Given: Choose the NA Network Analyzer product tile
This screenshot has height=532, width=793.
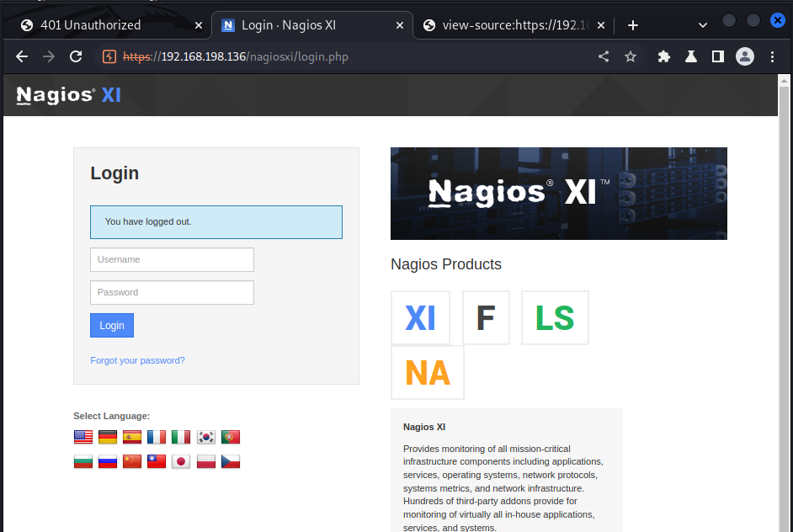Looking at the screenshot, I should (428, 373).
